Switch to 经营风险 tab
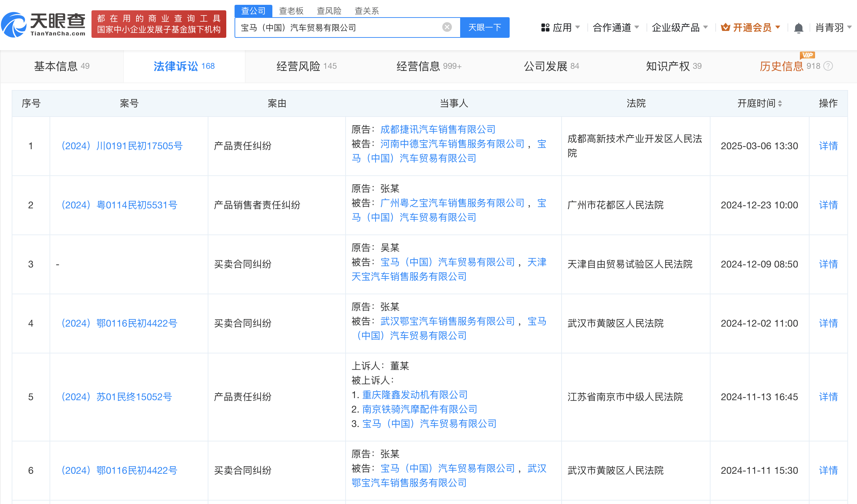The height and width of the screenshot is (504, 857). click(x=306, y=66)
